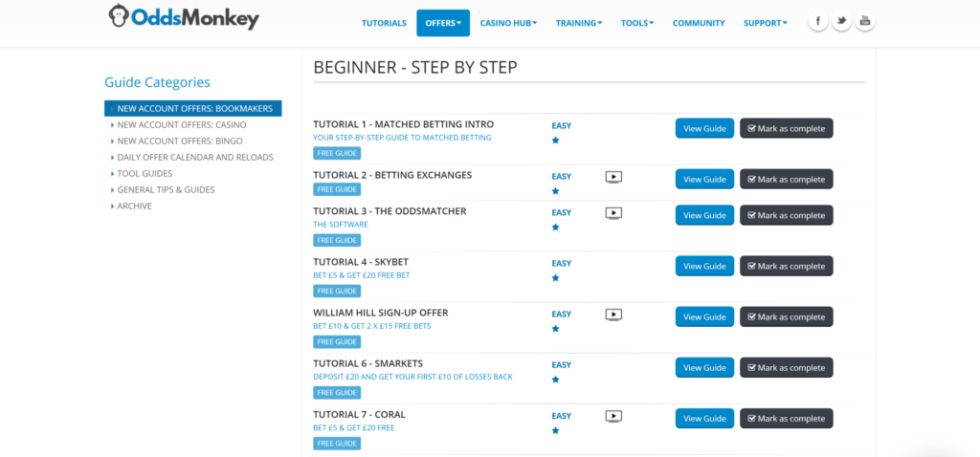980x457 pixels.
Task: View Guide for William Hill Sign-Up Offer
Action: click(704, 317)
